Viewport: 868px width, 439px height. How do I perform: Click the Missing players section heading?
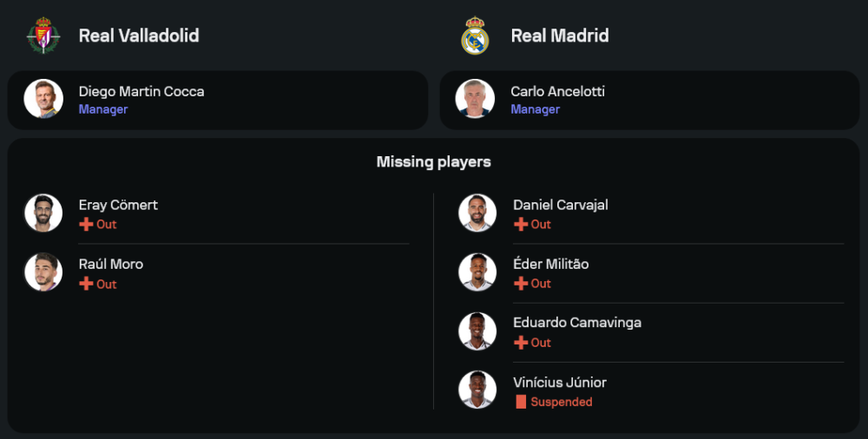click(x=434, y=162)
